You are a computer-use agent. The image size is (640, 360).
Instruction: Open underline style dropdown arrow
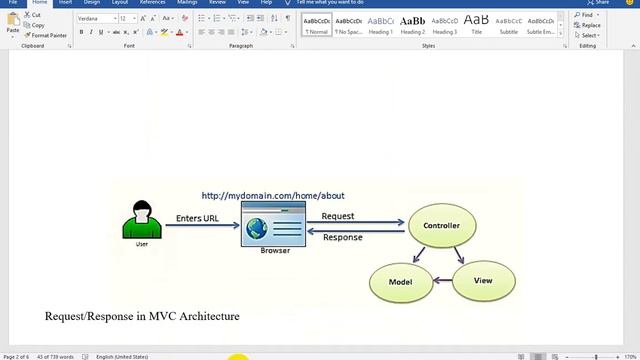109,32
